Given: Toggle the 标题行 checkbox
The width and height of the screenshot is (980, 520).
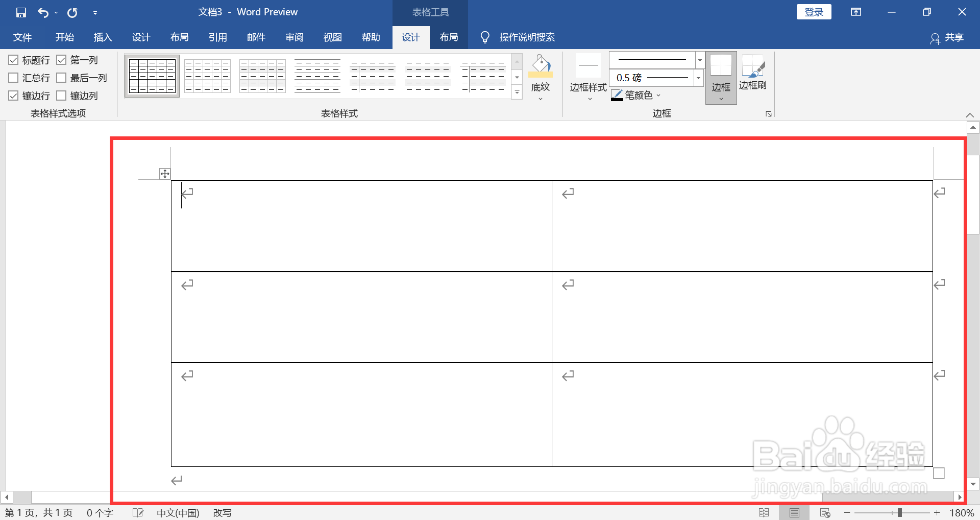Looking at the screenshot, I should click(x=14, y=60).
